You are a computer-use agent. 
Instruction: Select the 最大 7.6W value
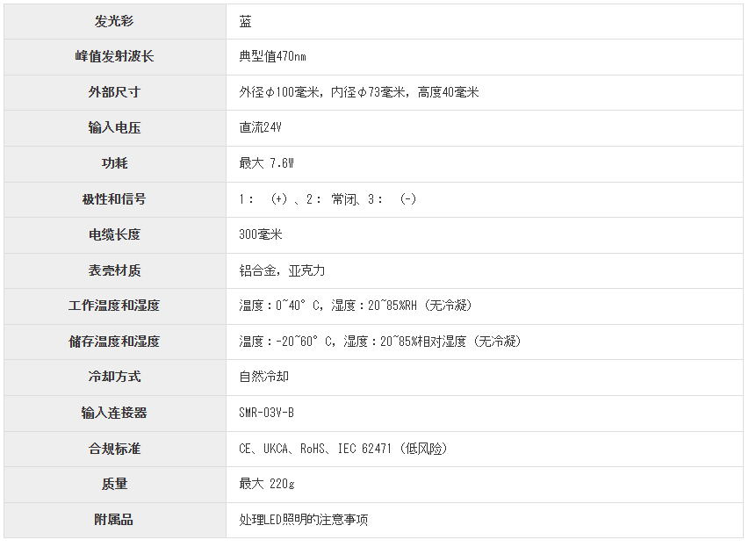click(x=267, y=163)
